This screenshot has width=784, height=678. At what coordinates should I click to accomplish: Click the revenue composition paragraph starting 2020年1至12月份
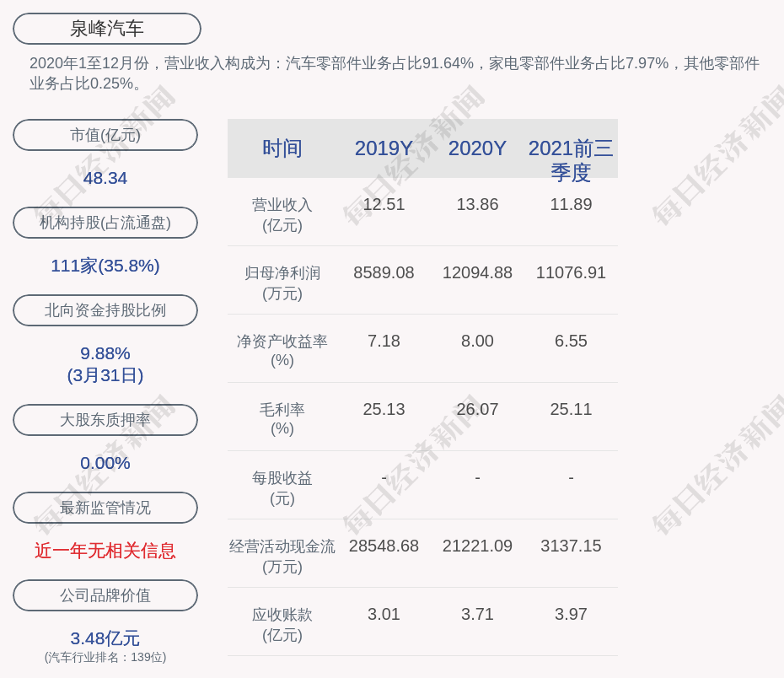[x=395, y=73]
